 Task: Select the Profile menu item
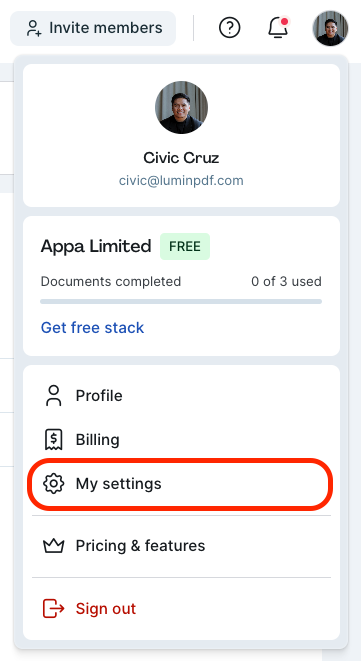181,395
